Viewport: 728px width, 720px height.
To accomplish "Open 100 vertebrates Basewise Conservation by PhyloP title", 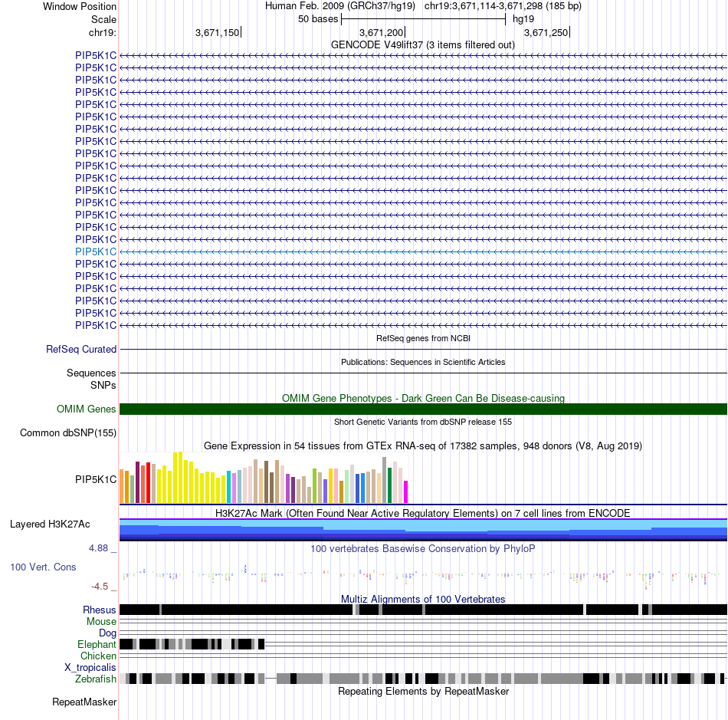I will (423, 548).
